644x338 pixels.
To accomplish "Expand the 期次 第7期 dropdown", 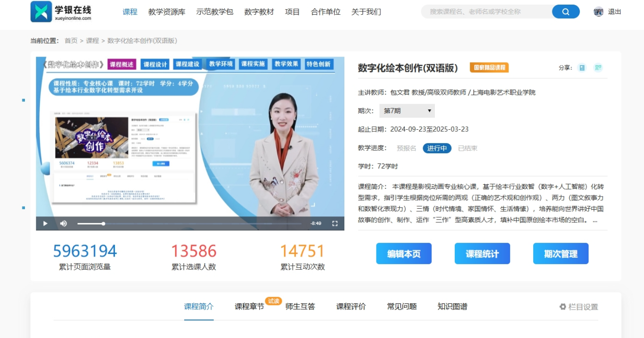I will 407,110.
